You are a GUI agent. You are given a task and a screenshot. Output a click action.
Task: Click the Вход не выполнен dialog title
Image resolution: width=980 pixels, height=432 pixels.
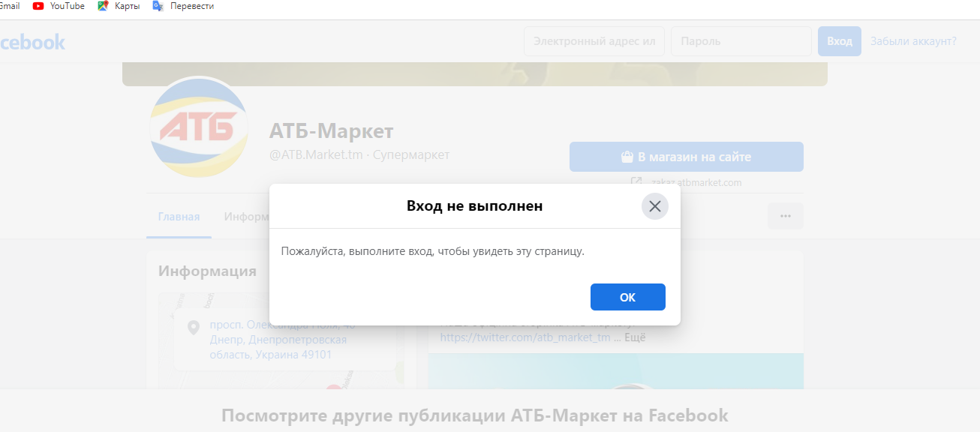[474, 205]
